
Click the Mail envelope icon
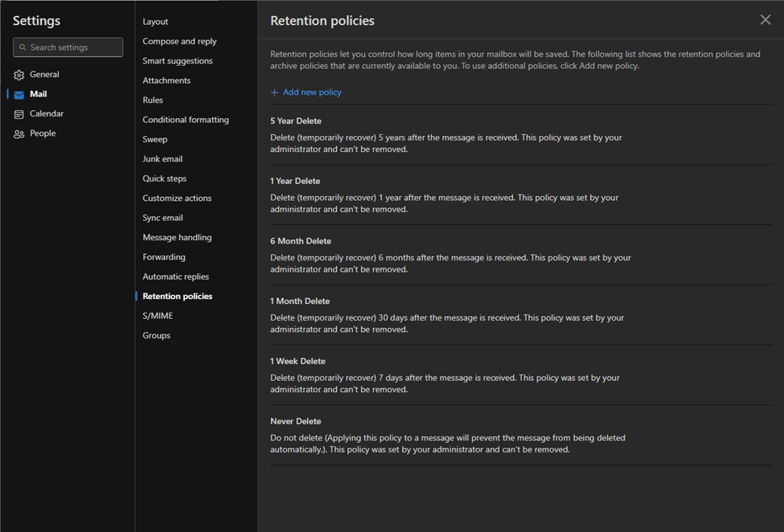[x=19, y=95]
